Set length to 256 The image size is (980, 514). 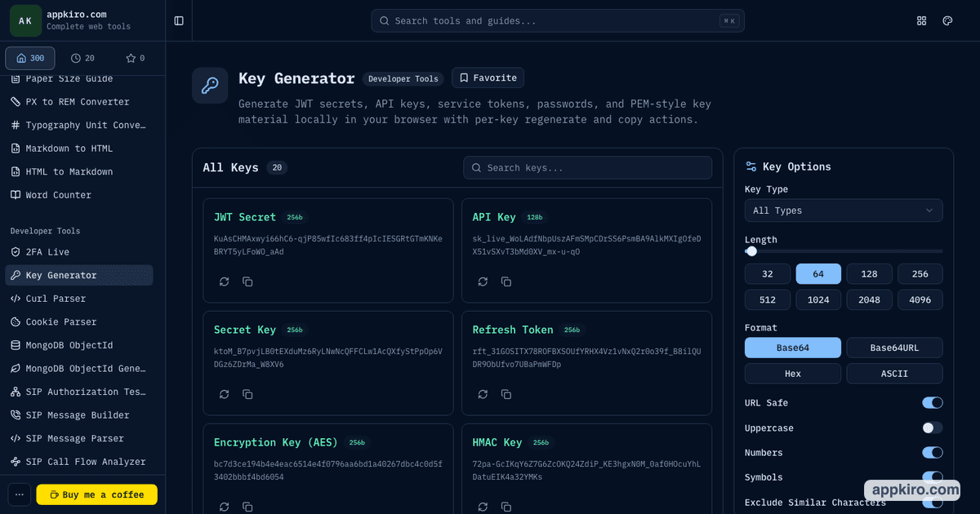(x=920, y=274)
